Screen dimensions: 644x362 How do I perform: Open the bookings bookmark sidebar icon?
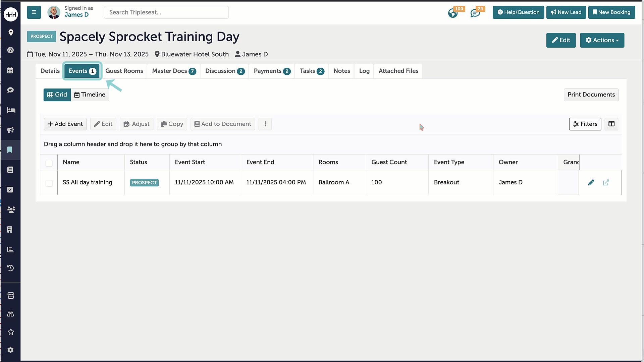(x=10, y=149)
